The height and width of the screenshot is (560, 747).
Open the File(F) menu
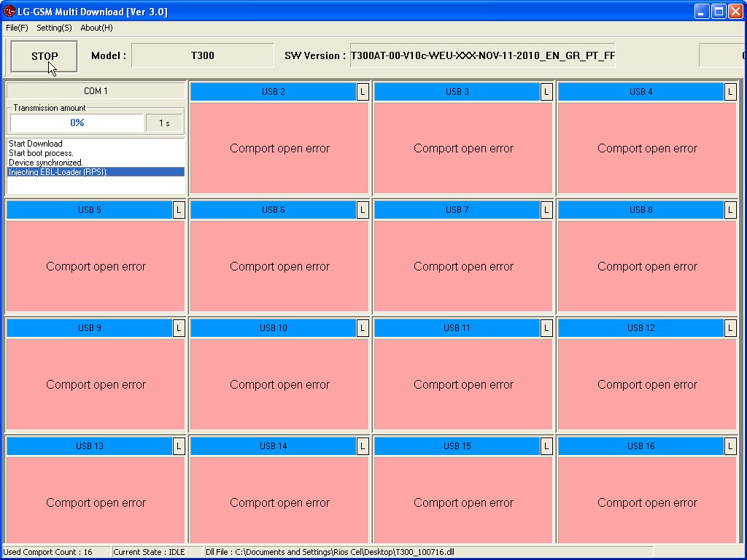pos(17,28)
